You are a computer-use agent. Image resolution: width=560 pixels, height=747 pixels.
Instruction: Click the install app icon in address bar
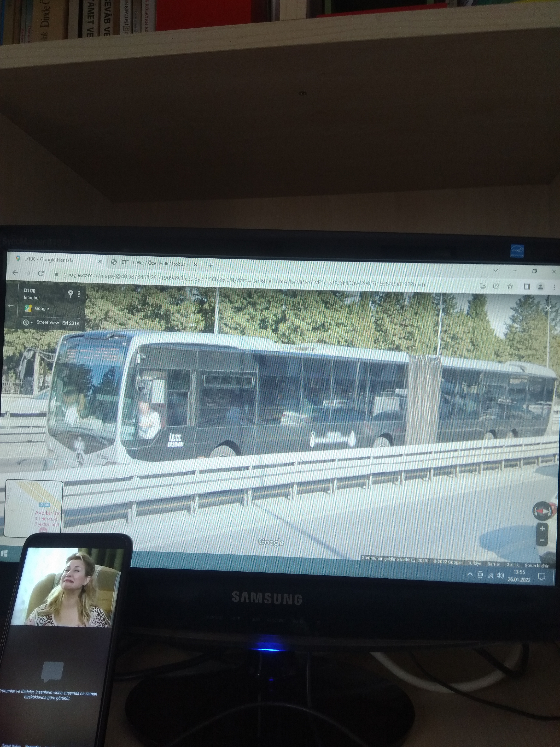point(483,286)
